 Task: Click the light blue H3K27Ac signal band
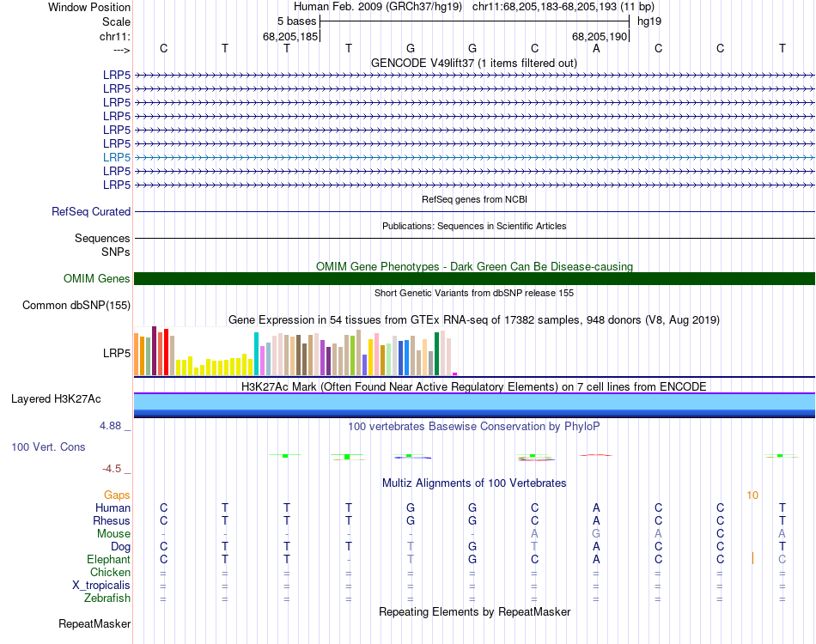[474, 402]
